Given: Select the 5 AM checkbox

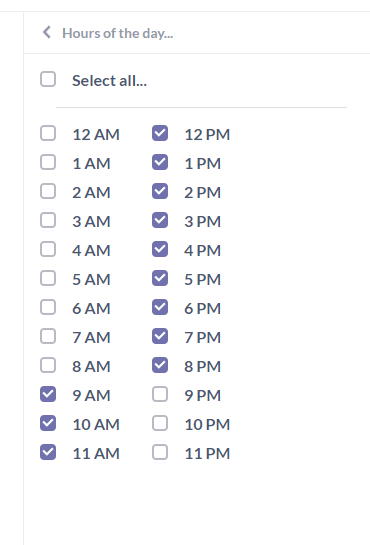Looking at the screenshot, I should (48, 278).
